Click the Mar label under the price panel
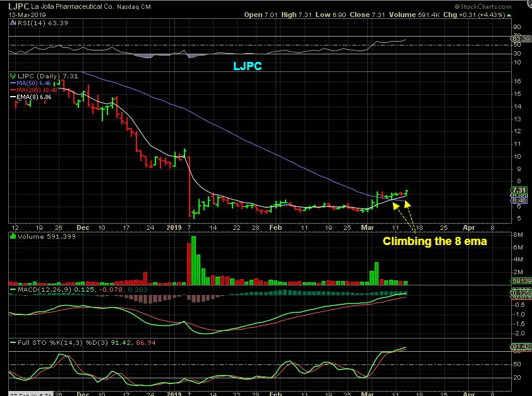532x396 pixels. [x=368, y=227]
